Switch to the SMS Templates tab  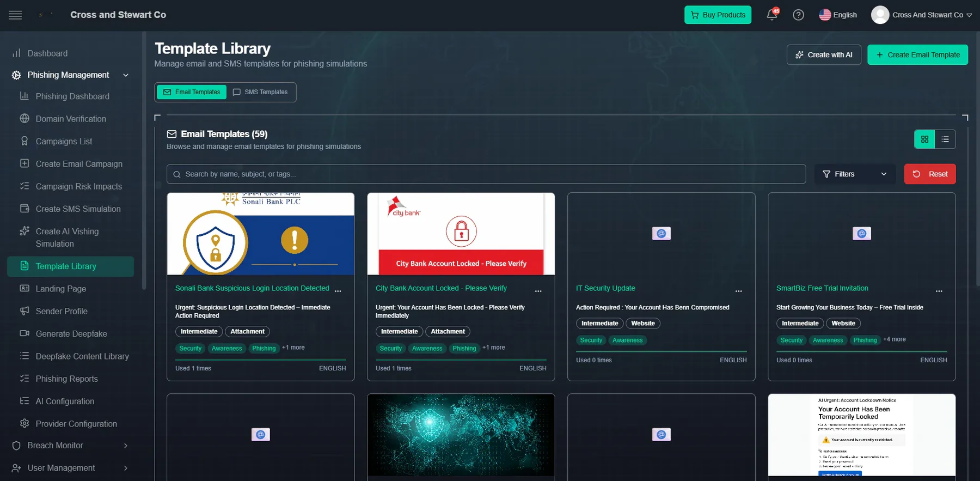pyautogui.click(x=261, y=92)
